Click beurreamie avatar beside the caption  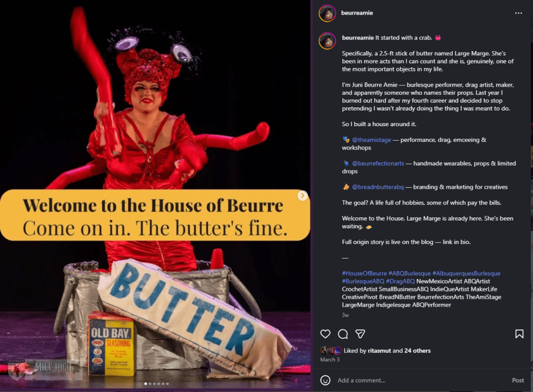click(327, 41)
